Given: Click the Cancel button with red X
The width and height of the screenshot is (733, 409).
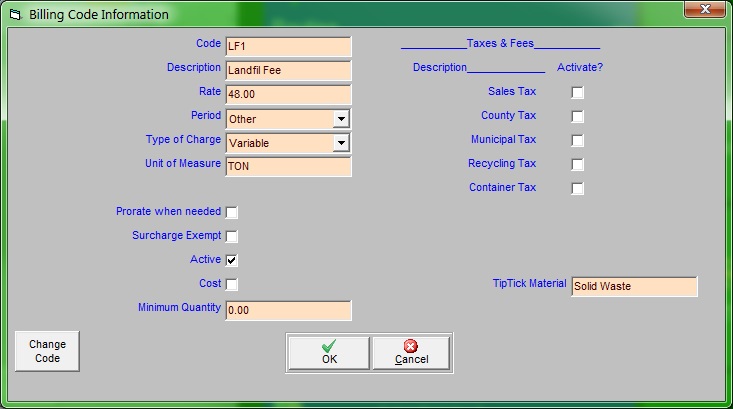Looking at the screenshot, I should 411,353.
